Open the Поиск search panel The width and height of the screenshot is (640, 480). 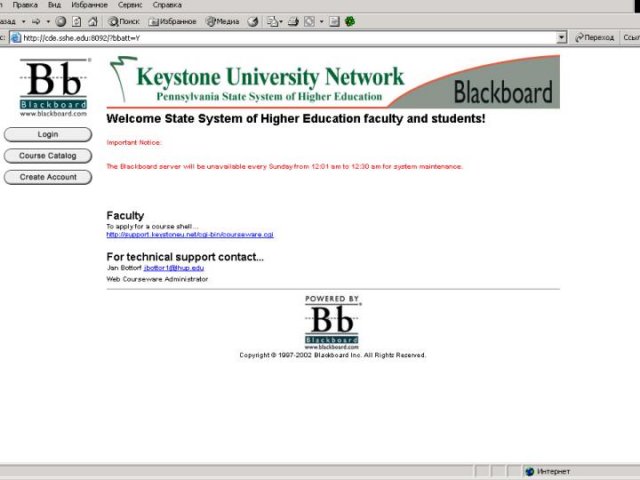tap(124, 21)
